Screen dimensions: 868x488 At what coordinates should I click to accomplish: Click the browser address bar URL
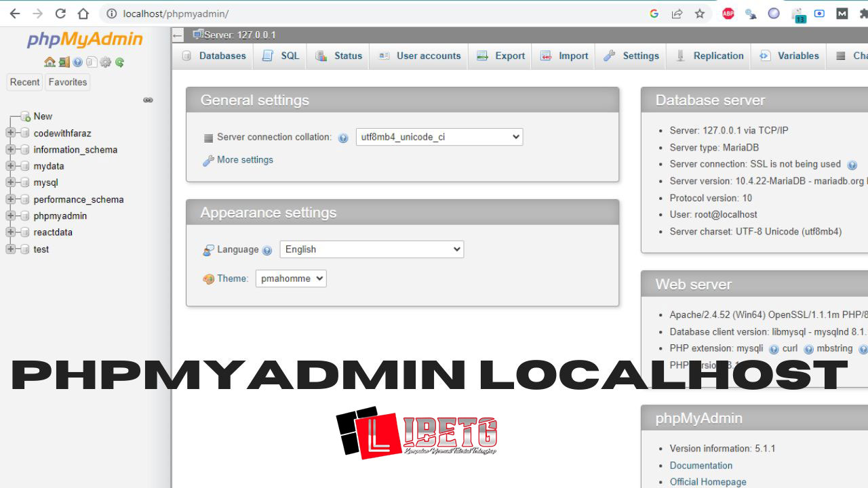click(176, 14)
